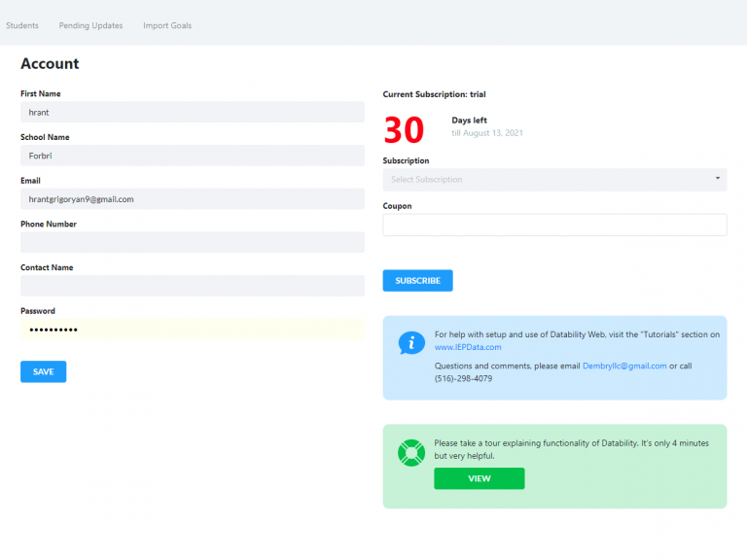The height and width of the screenshot is (560, 747).
Task: Focus the First Name field
Action: pos(192,112)
